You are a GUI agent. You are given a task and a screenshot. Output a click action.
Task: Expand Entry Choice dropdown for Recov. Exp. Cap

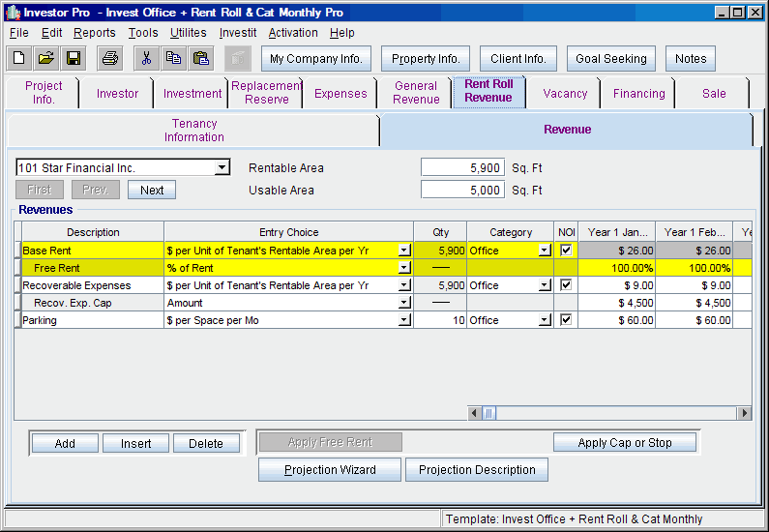click(404, 303)
